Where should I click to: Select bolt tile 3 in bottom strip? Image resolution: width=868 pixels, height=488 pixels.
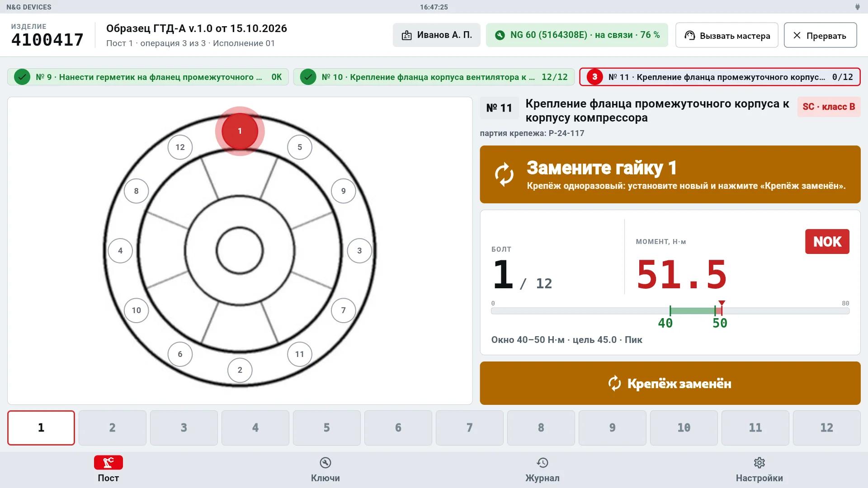(x=184, y=428)
